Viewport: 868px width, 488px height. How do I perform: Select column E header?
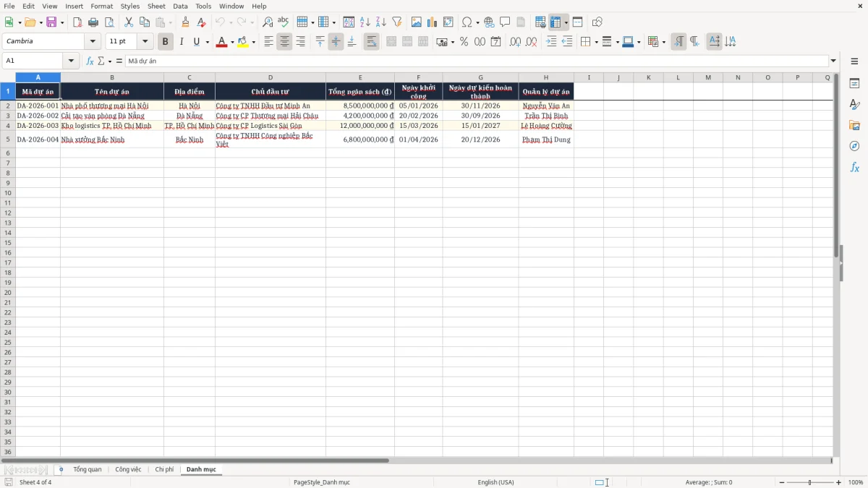360,77
